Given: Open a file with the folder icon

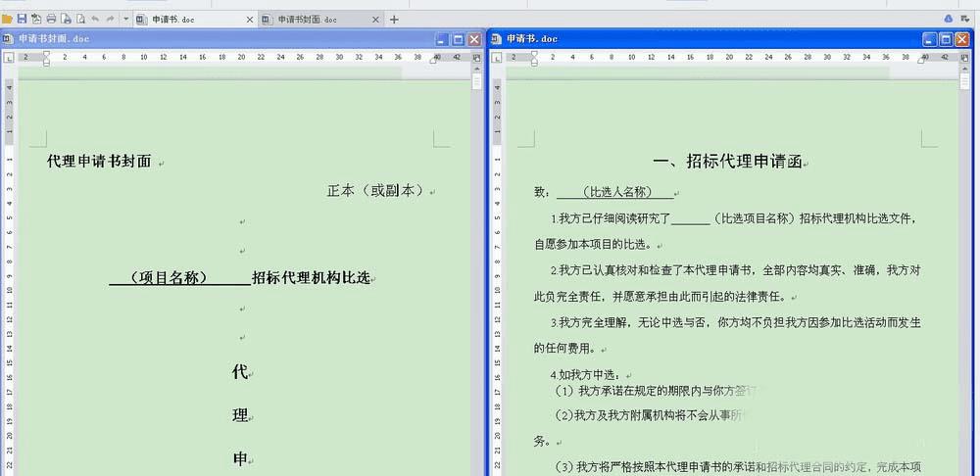Looking at the screenshot, I should click(7, 20).
